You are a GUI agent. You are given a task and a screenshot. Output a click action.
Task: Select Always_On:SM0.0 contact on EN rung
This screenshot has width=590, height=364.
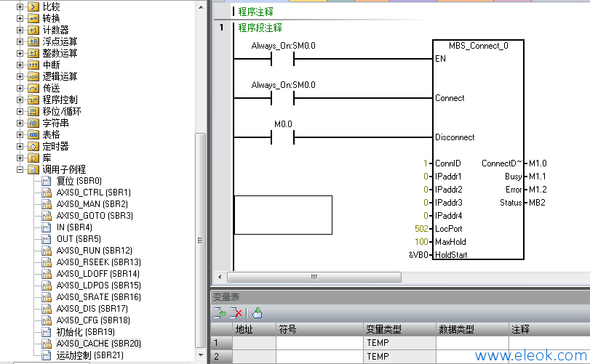(x=282, y=59)
